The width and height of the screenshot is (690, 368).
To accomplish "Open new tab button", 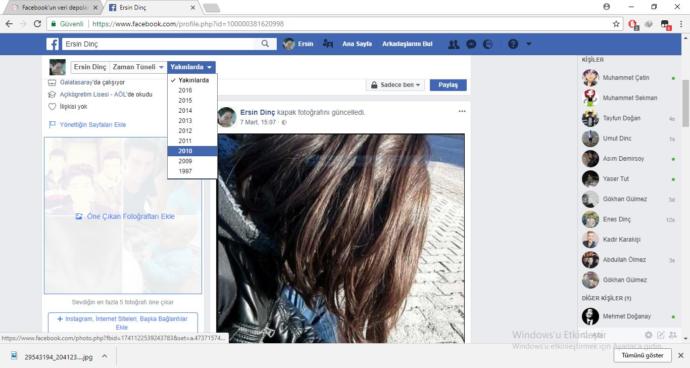I will [x=211, y=7].
